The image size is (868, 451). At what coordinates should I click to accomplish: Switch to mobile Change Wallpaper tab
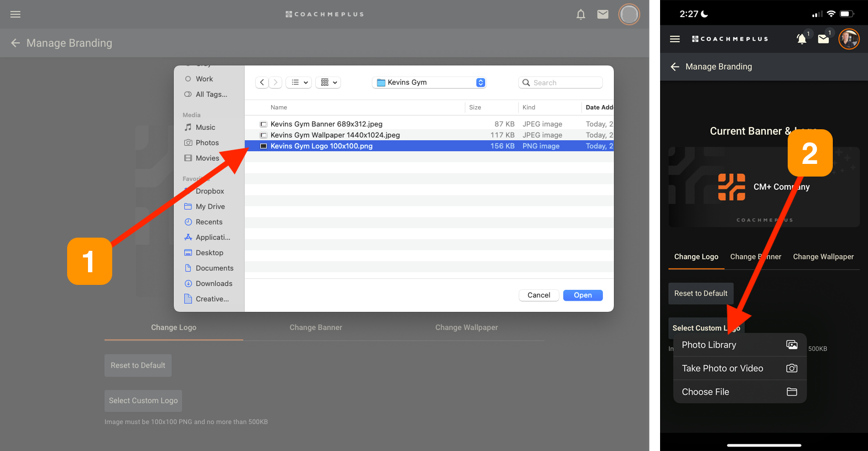(823, 257)
